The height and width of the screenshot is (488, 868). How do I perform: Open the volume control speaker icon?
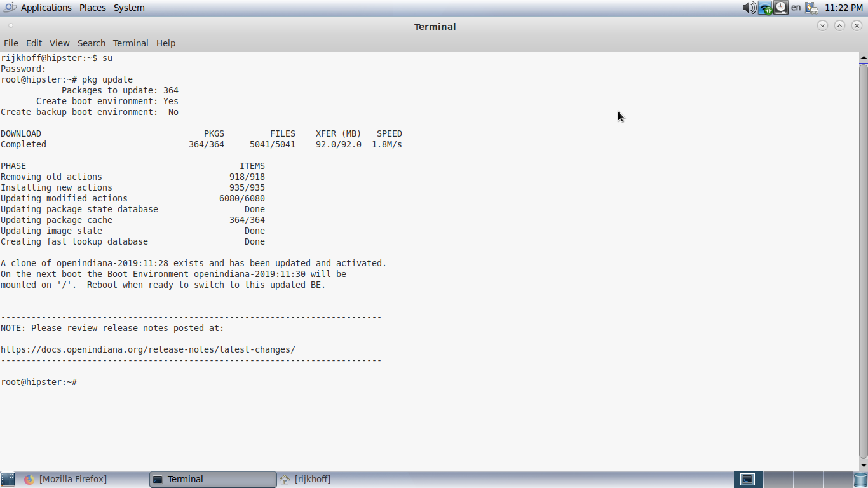[749, 8]
